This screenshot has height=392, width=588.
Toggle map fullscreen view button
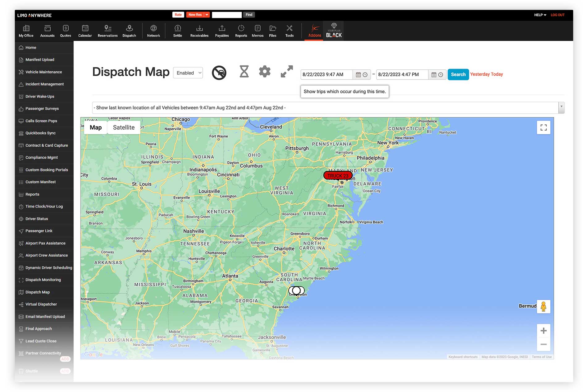(544, 127)
